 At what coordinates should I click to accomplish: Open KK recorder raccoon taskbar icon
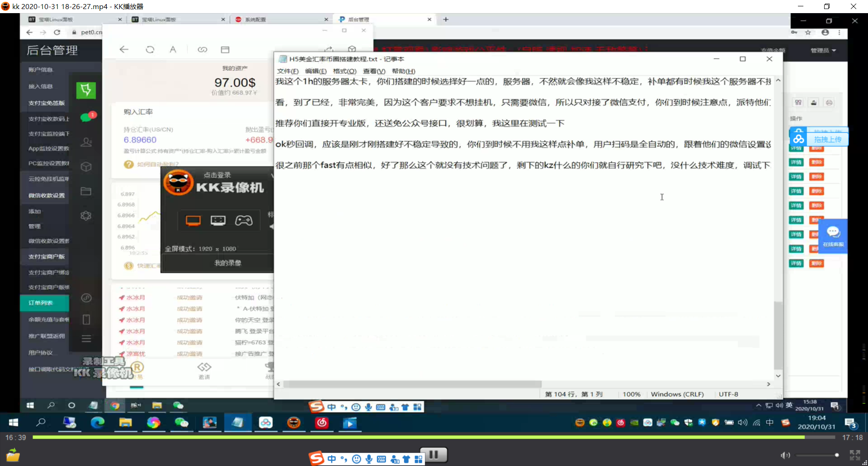294,423
